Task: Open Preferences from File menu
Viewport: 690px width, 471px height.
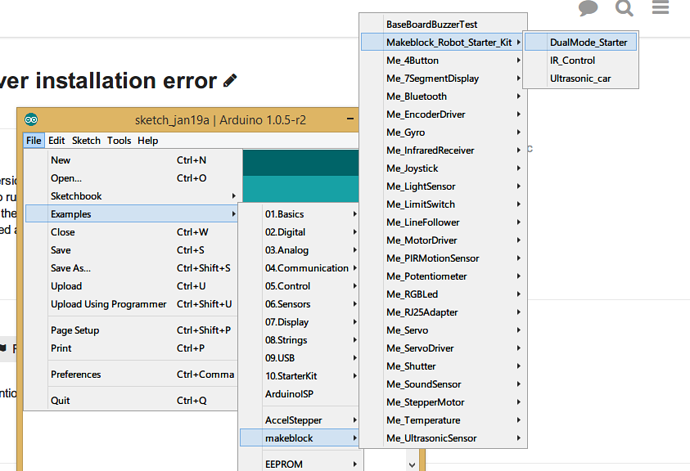Action: [x=131, y=374]
